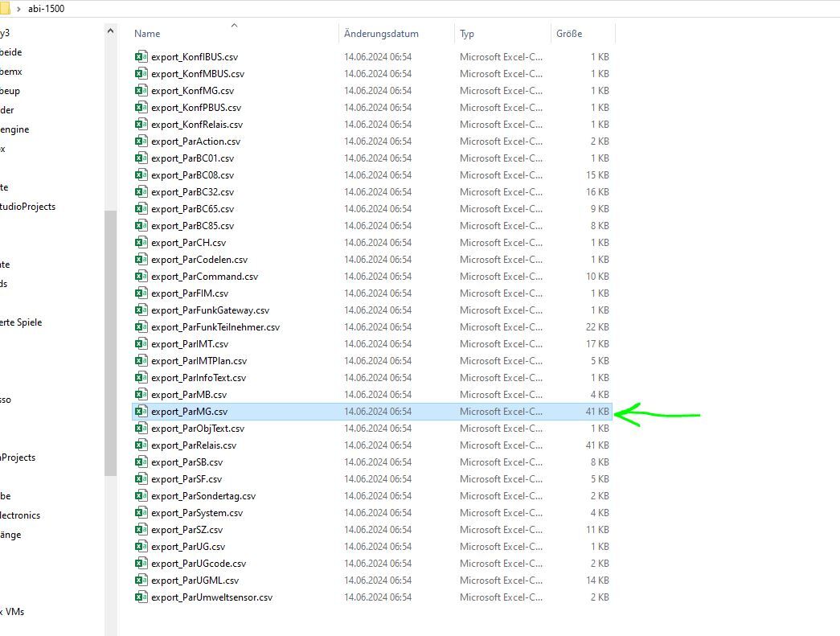Viewport: 840px width, 636px height.
Task: Click the folder icon in the address bar
Action: 4,9
